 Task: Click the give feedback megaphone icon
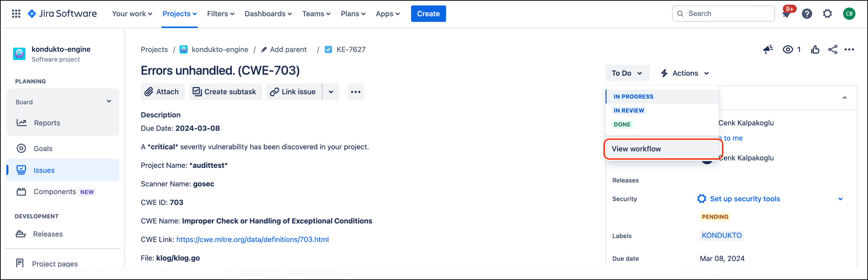tap(768, 50)
